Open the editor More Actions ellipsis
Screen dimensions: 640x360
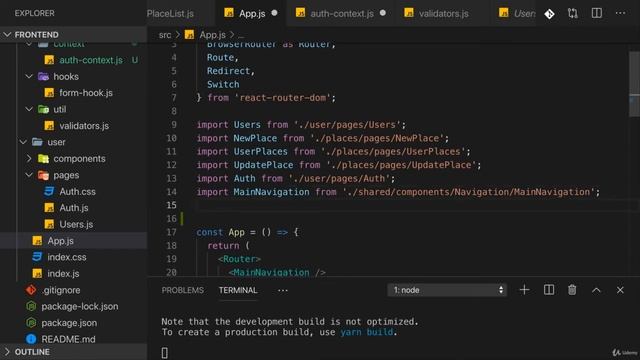click(x=620, y=13)
